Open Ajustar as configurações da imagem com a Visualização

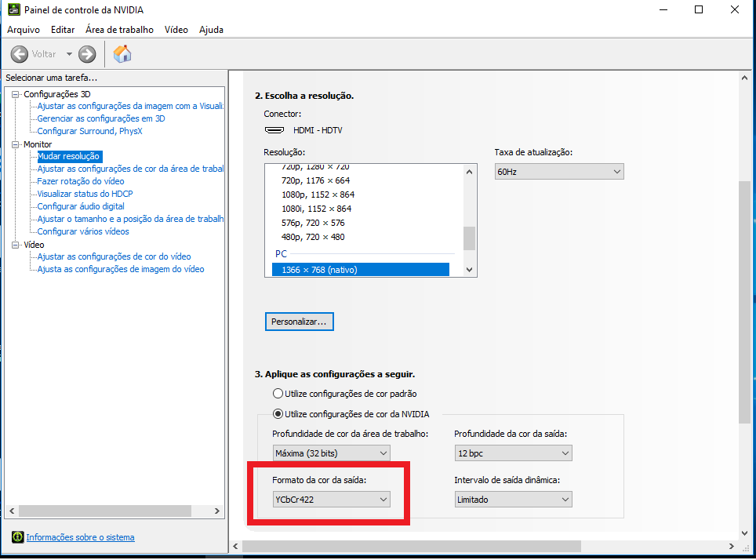click(x=130, y=106)
